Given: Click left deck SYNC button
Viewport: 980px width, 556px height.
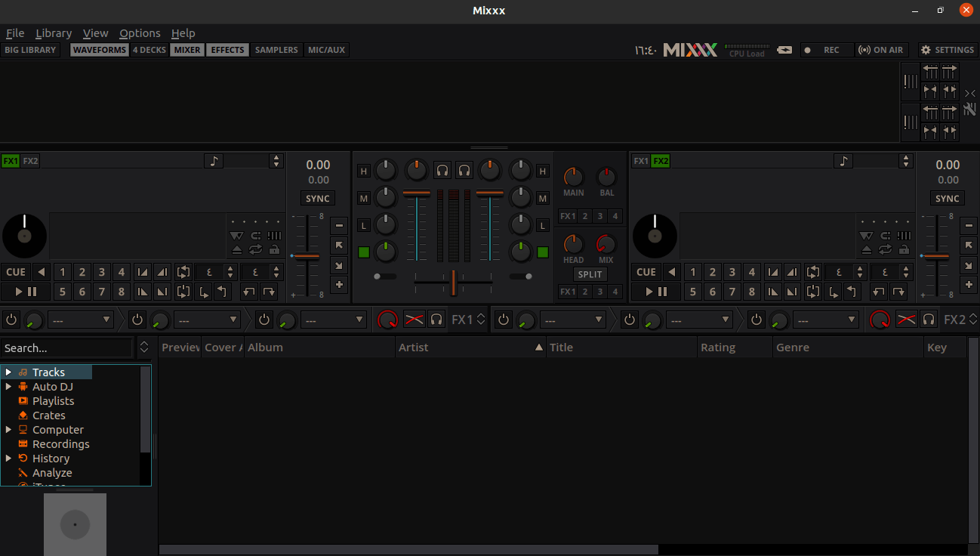Looking at the screenshot, I should pos(318,199).
